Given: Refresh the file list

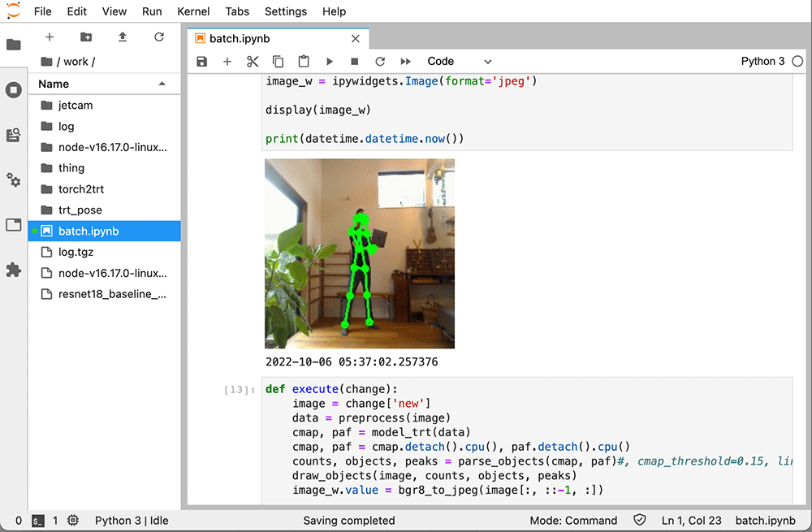Looking at the screenshot, I should pyautogui.click(x=159, y=37).
